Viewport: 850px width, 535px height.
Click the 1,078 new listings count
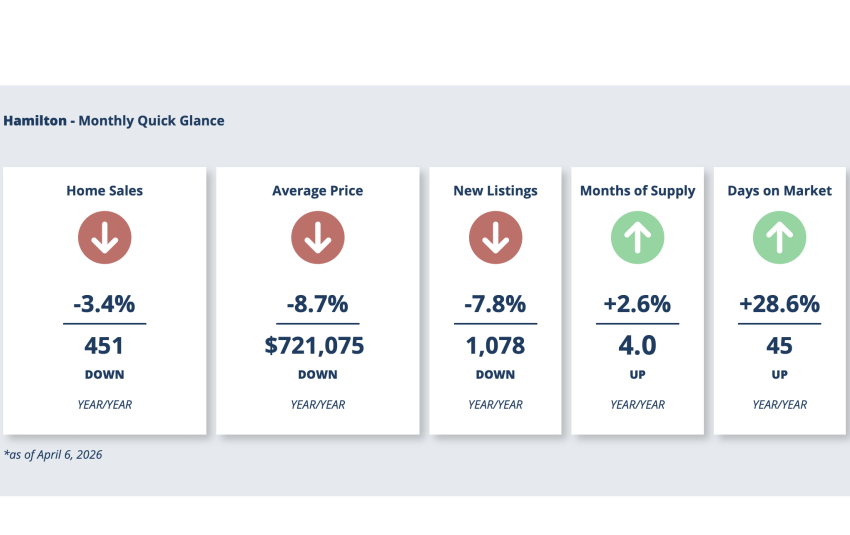495,346
